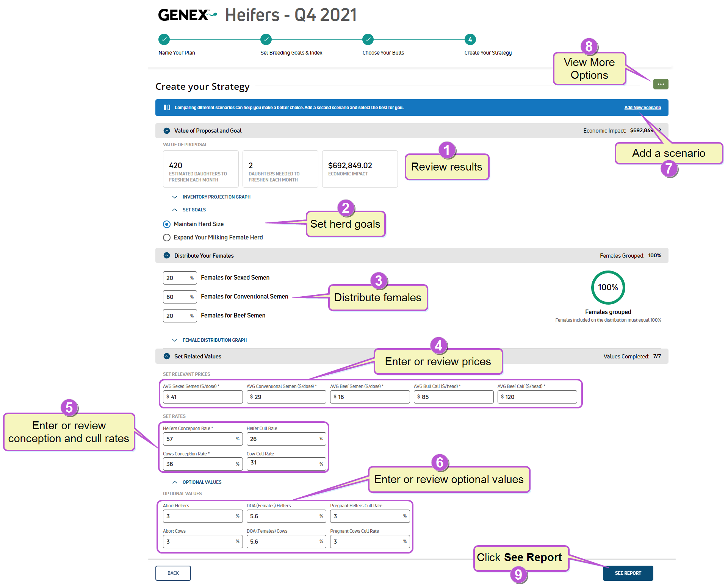Select Expand Your Milking Female Herd option
The width and height of the screenshot is (728, 588).
(x=167, y=238)
